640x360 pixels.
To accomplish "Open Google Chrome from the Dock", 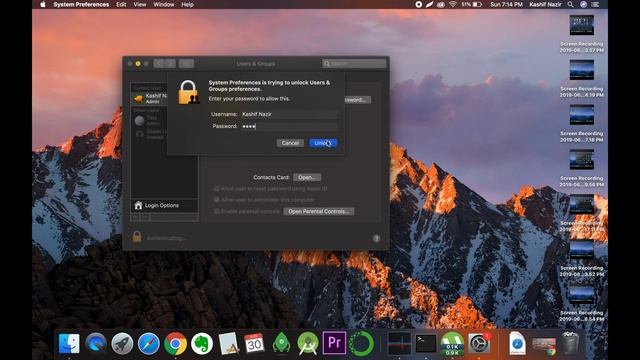I will (175, 343).
